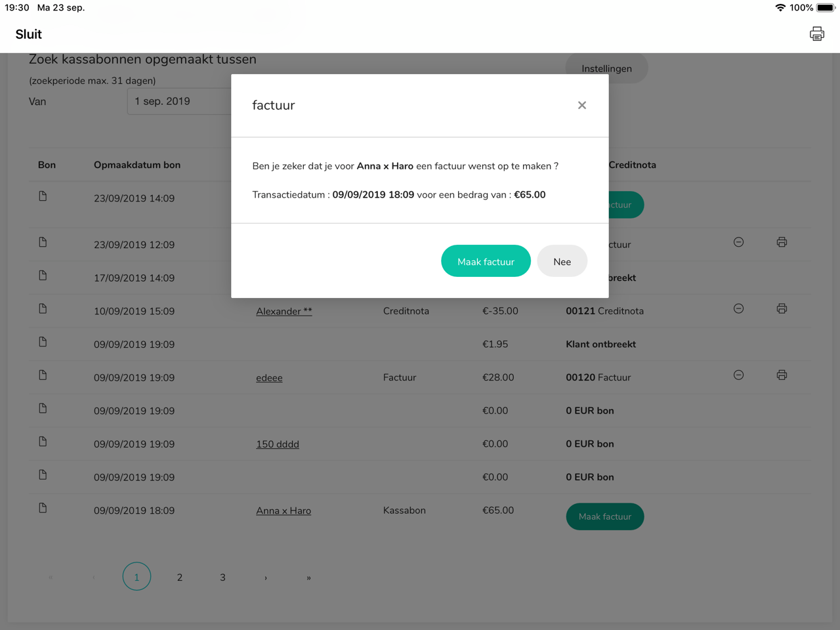Choose Nee in the factuur dialog

[x=562, y=261]
